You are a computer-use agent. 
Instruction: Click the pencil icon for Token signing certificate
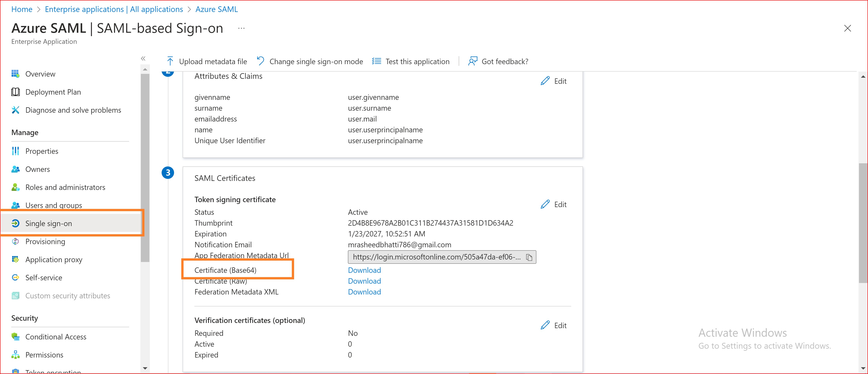[x=545, y=204]
